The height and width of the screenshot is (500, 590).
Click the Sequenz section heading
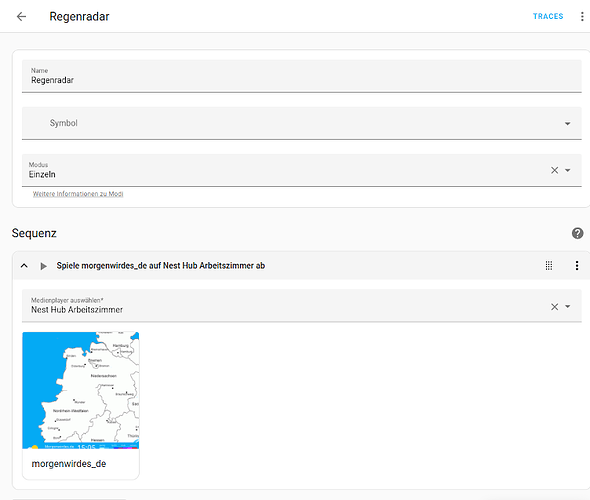(34, 233)
